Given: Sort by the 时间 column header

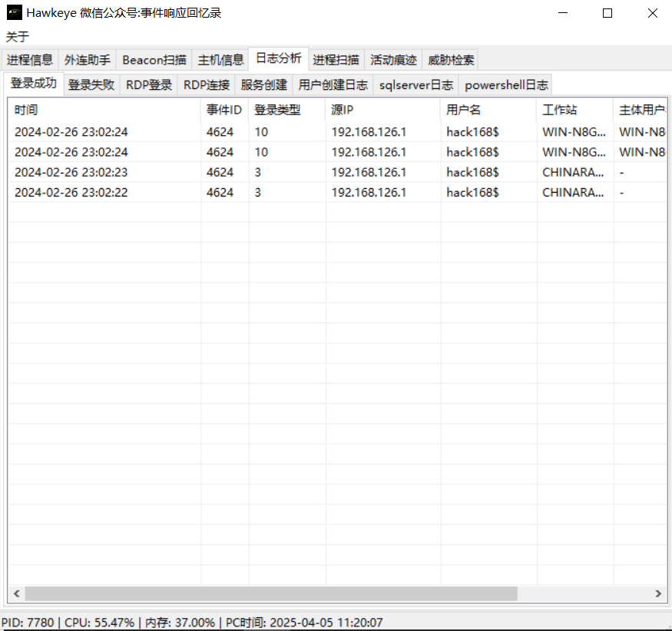Looking at the screenshot, I should 104,110.
